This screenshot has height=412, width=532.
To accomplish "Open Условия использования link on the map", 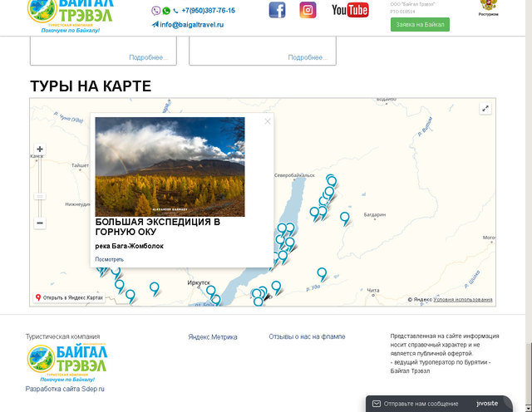I will point(463,300).
